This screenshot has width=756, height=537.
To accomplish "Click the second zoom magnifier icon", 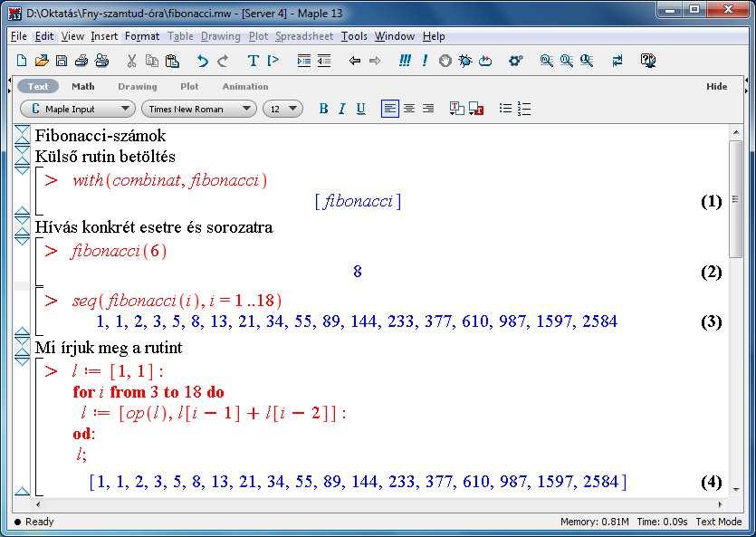I will coord(566,61).
